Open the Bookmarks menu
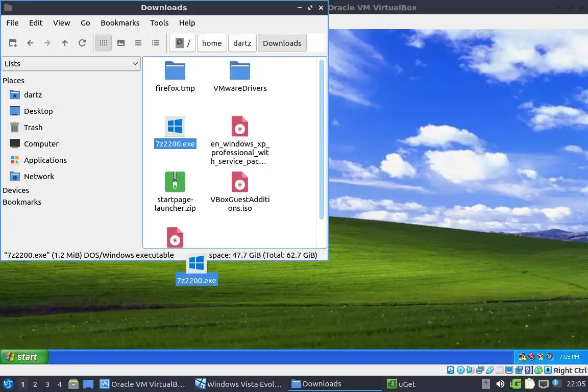Image resolution: width=588 pixels, height=392 pixels. pyautogui.click(x=120, y=23)
